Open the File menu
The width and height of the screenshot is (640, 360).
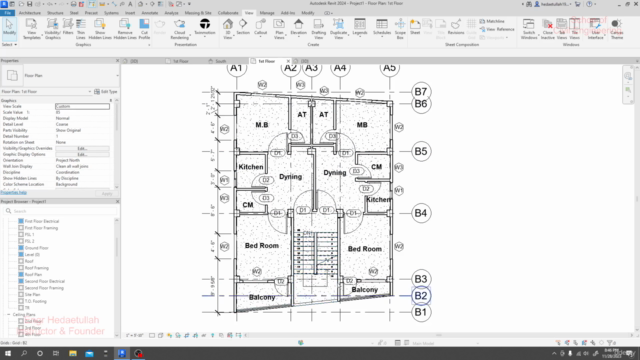coord(7,13)
